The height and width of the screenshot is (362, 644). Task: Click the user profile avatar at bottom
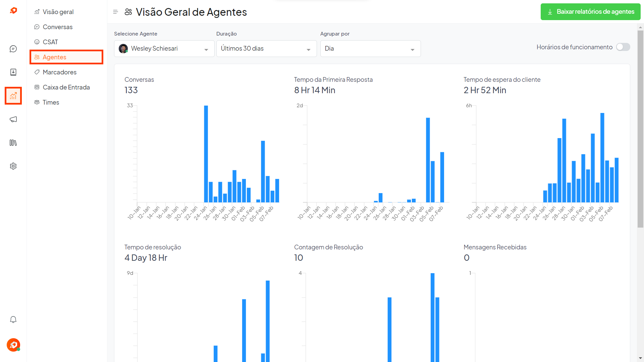(x=13, y=345)
